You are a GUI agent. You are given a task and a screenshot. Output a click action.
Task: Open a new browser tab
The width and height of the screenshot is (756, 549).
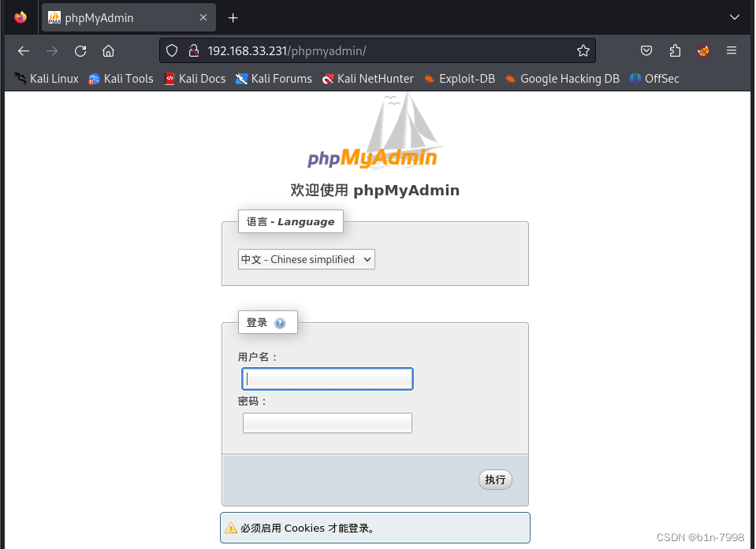click(x=233, y=18)
